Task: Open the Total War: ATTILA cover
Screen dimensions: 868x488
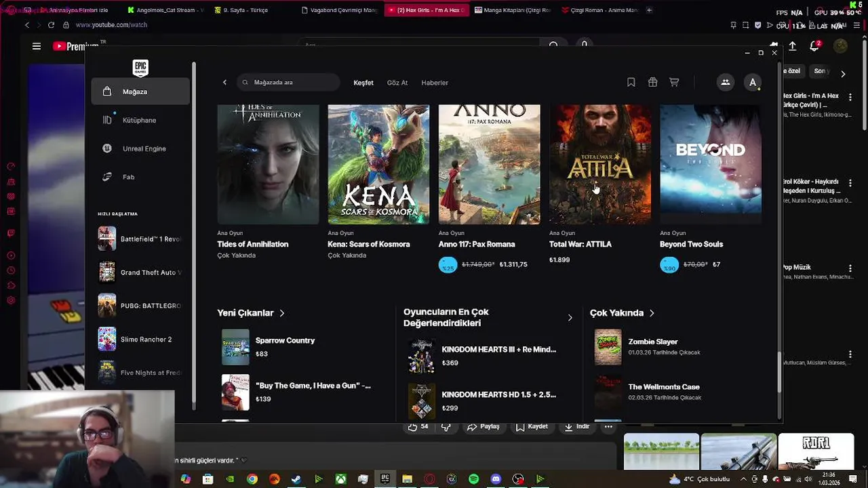Action: pos(600,164)
